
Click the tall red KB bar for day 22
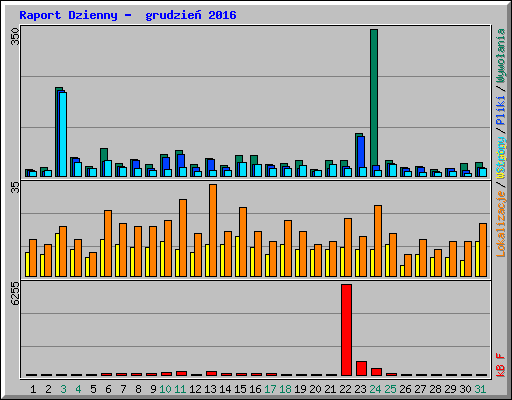pyautogui.click(x=346, y=330)
